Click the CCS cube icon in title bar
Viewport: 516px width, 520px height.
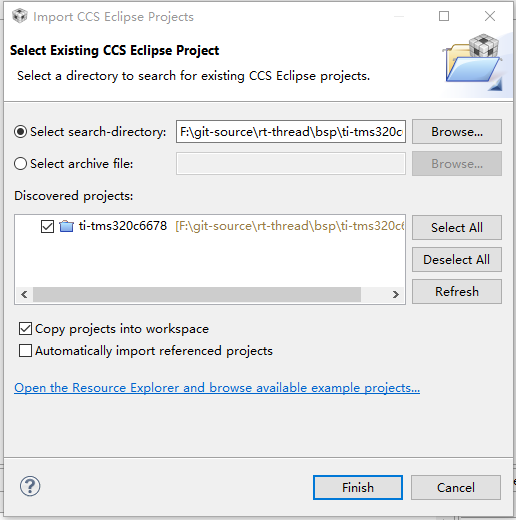click(20, 16)
